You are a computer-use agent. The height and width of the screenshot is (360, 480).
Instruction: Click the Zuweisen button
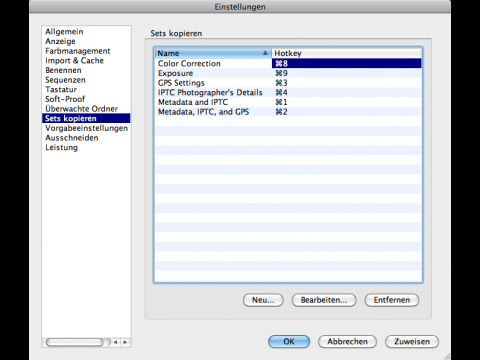[x=412, y=342]
